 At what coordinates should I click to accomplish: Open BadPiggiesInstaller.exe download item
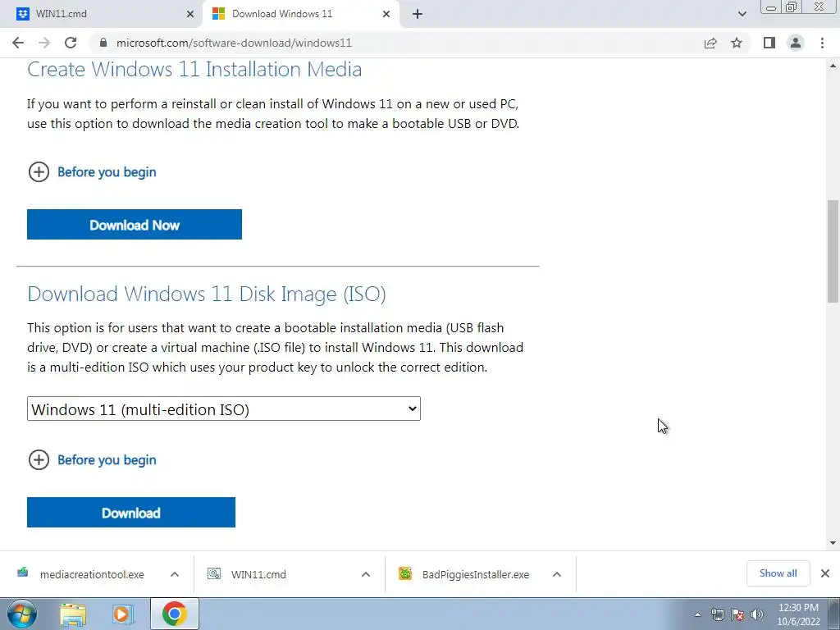pos(465,574)
